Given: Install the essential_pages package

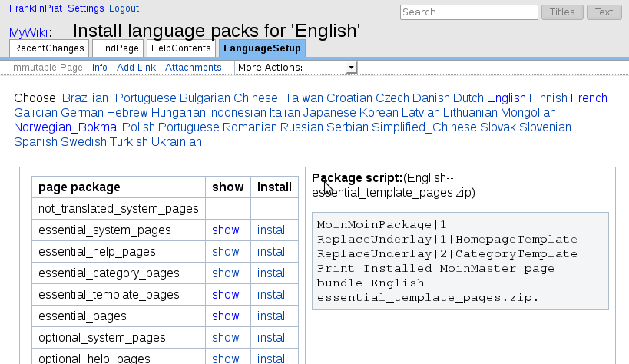Looking at the screenshot, I should (x=272, y=316).
